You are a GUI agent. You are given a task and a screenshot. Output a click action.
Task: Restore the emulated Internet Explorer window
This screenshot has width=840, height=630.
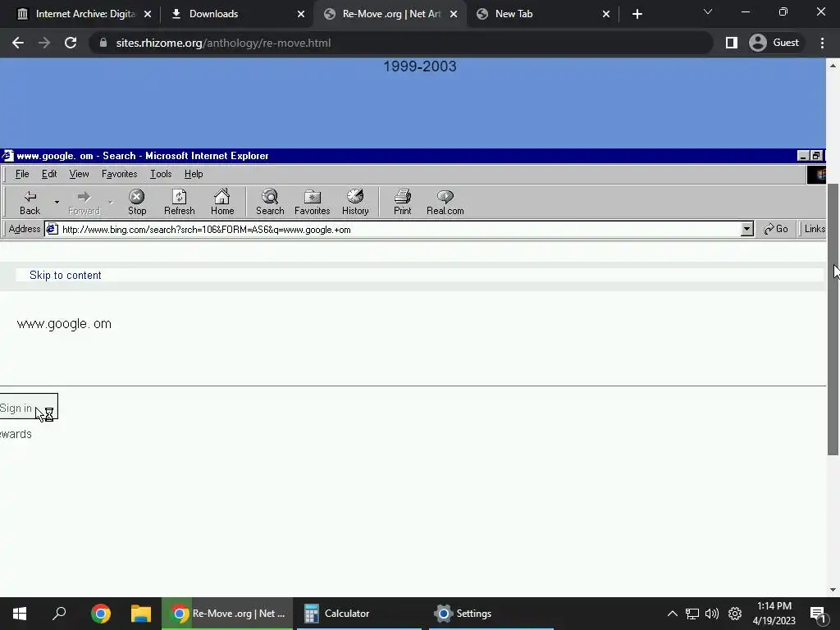pyautogui.click(x=816, y=156)
